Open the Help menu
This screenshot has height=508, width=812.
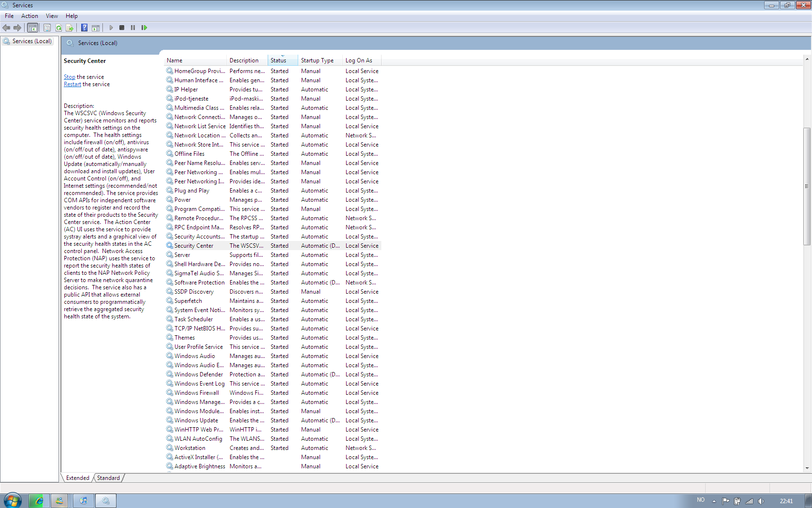coord(72,16)
